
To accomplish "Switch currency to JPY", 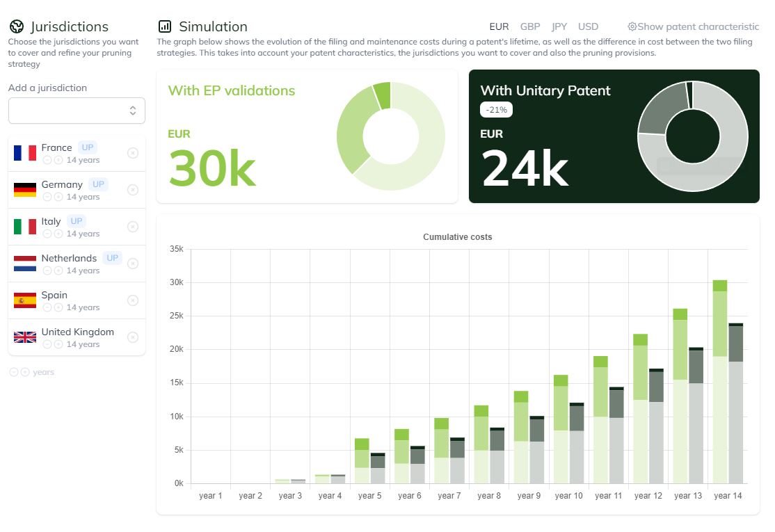I will [x=559, y=27].
